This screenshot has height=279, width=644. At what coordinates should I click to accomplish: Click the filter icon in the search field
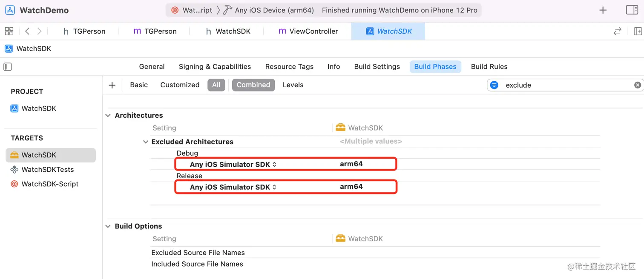494,85
